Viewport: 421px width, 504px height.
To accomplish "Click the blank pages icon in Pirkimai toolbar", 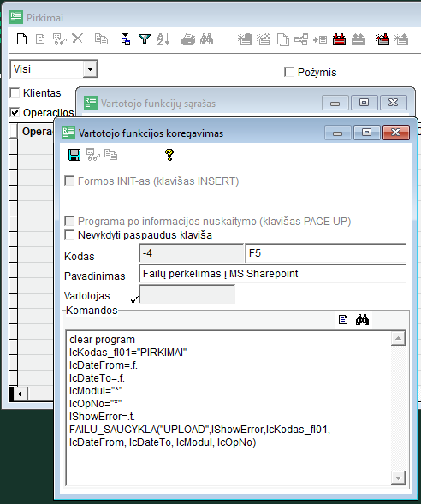I will coord(283,39).
